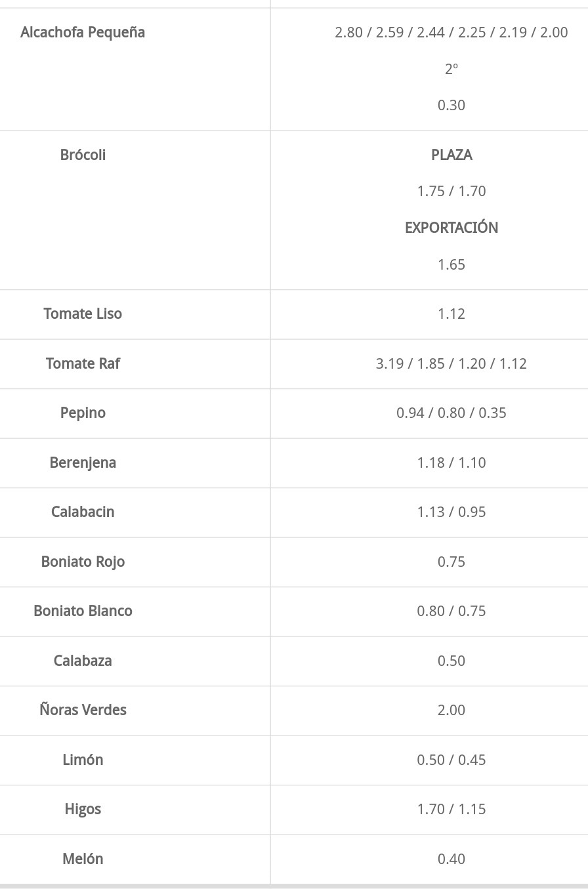This screenshot has width=588, height=889.
Task: Select the Calabacin product label
Action: pyautogui.click(x=83, y=512)
